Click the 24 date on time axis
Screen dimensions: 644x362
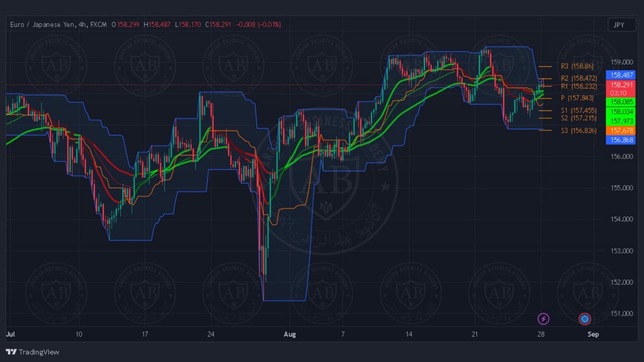(x=211, y=334)
